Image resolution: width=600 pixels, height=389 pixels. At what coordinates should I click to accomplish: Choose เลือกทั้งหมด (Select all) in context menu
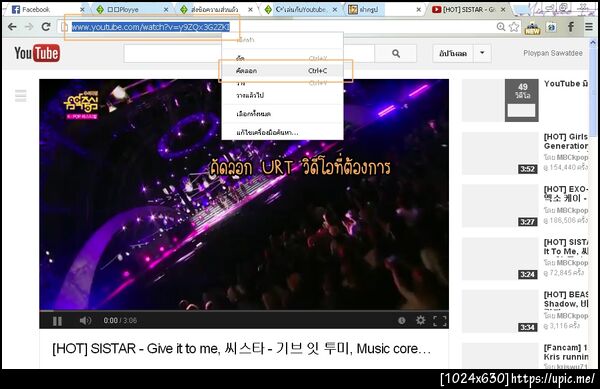(282, 114)
